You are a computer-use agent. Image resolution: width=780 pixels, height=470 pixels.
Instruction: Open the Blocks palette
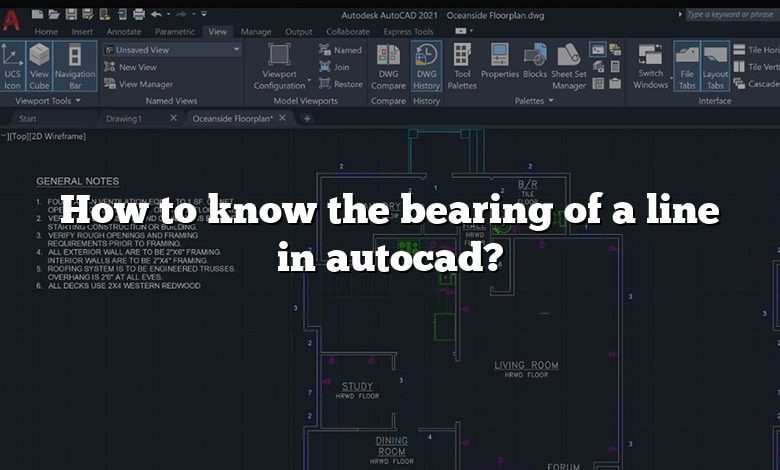(x=535, y=65)
